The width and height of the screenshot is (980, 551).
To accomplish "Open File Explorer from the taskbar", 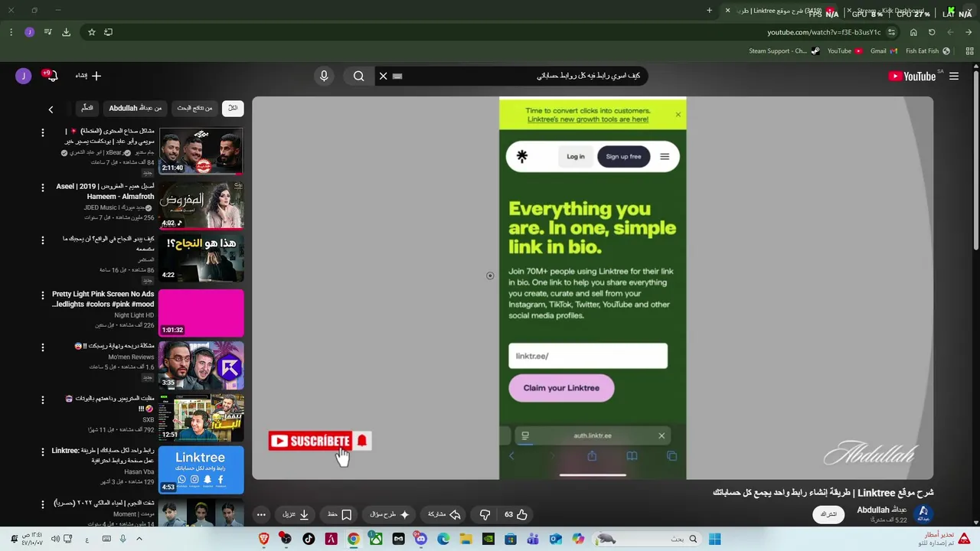I will click(465, 539).
